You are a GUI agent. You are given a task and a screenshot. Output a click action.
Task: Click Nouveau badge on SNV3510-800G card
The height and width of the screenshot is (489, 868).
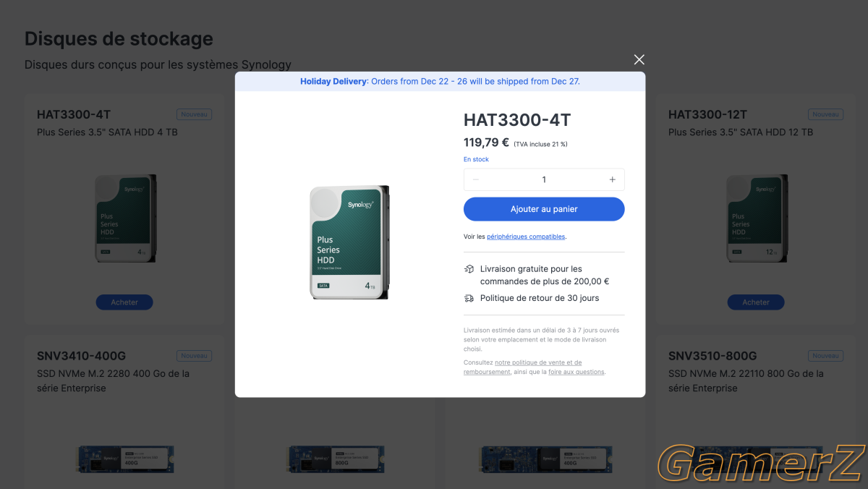click(x=825, y=356)
